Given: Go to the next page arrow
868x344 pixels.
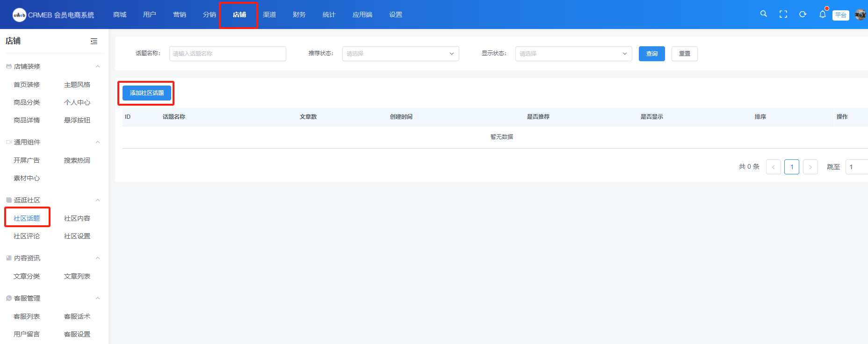Looking at the screenshot, I should pos(810,167).
